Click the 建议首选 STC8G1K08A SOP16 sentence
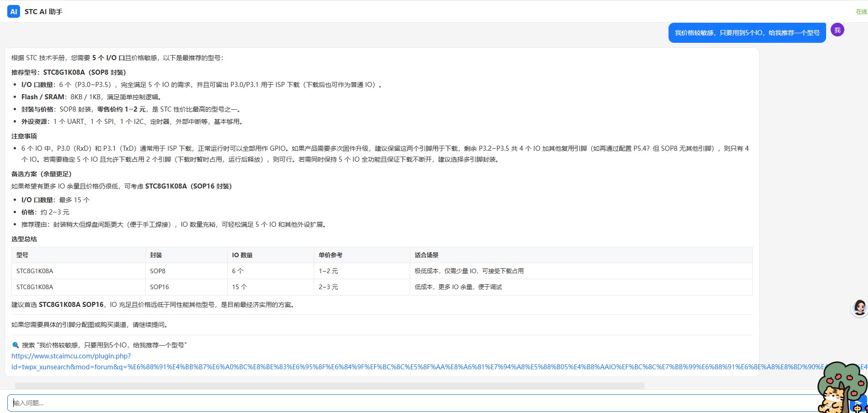Screen dimensions: 868x413 tap(154, 305)
